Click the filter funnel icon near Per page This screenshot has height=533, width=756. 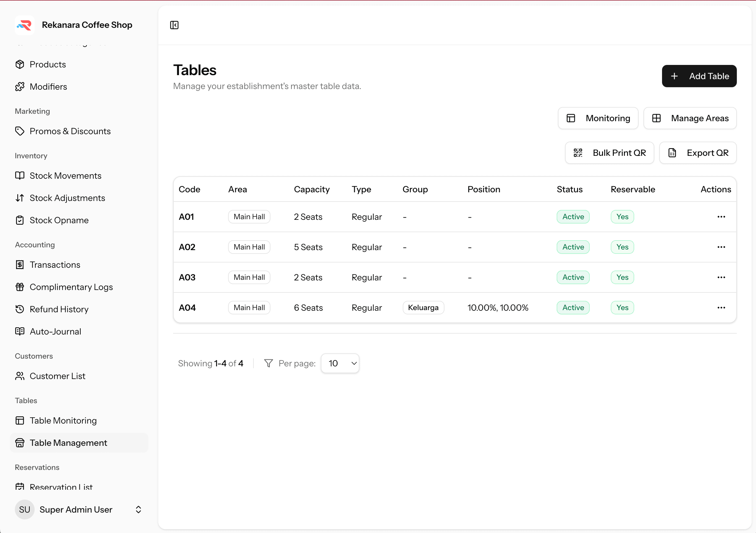(x=268, y=363)
